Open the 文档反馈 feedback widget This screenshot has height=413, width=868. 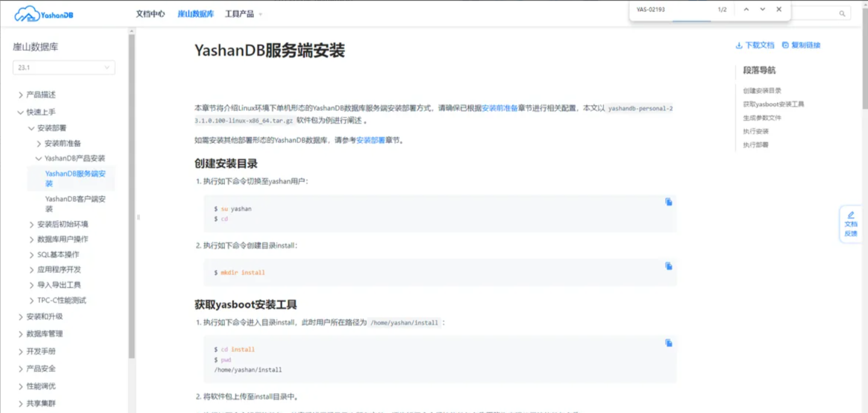coord(850,224)
